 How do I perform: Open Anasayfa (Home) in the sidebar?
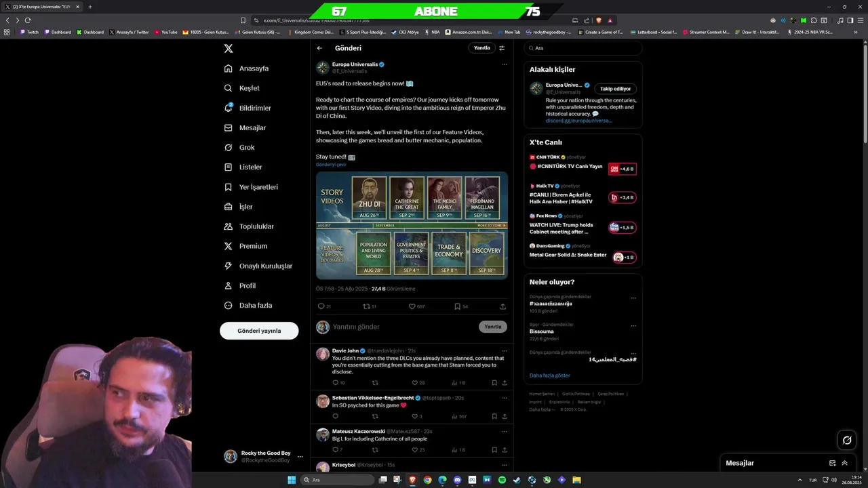pos(247,68)
